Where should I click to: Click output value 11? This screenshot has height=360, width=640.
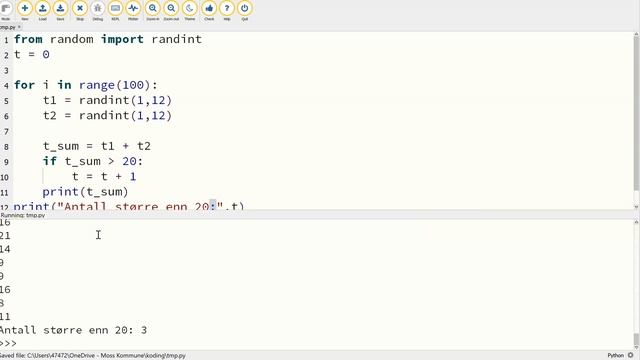(x=5, y=316)
